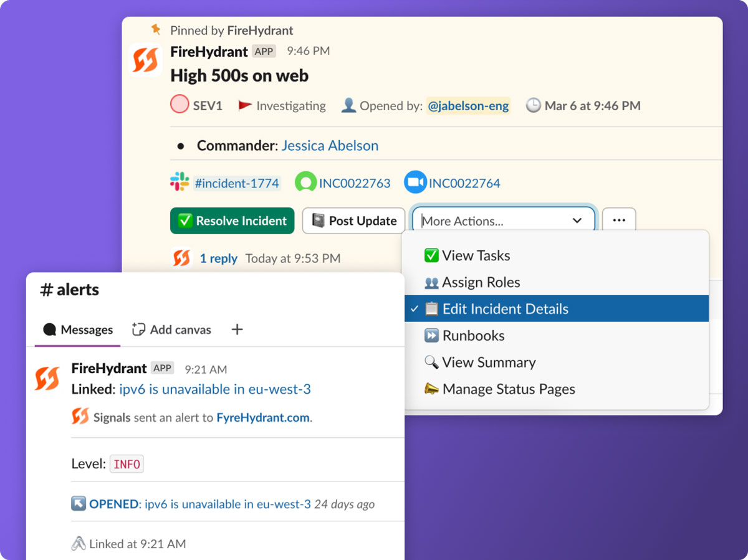This screenshot has width=748, height=560.
Task: Click the SEV1 severity label
Action: [208, 106]
